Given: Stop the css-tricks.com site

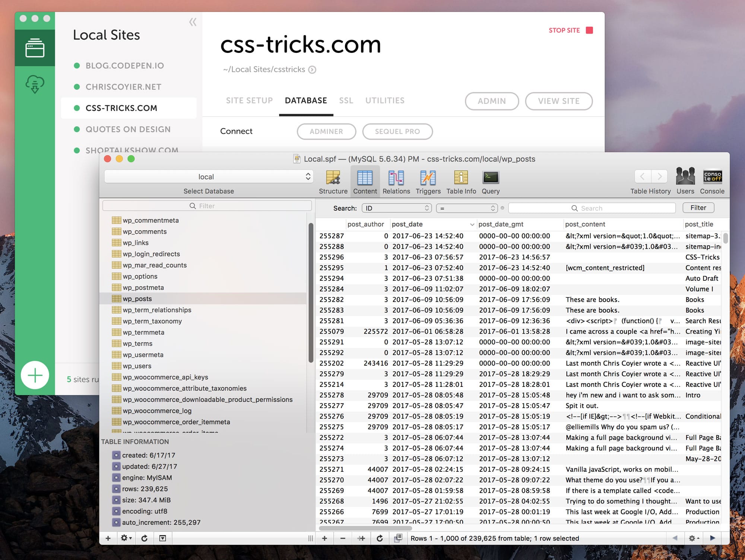Looking at the screenshot, I should [x=570, y=30].
